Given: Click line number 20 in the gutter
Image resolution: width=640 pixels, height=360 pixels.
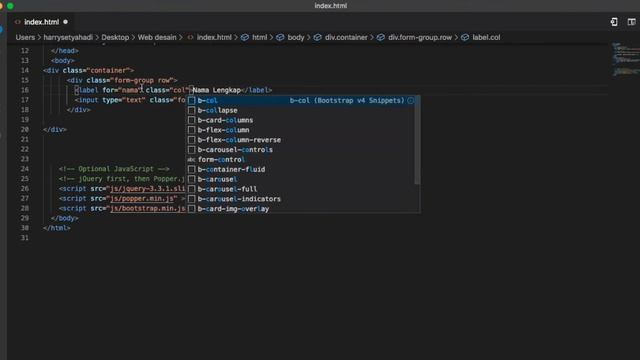Looking at the screenshot, I should 25,130.
